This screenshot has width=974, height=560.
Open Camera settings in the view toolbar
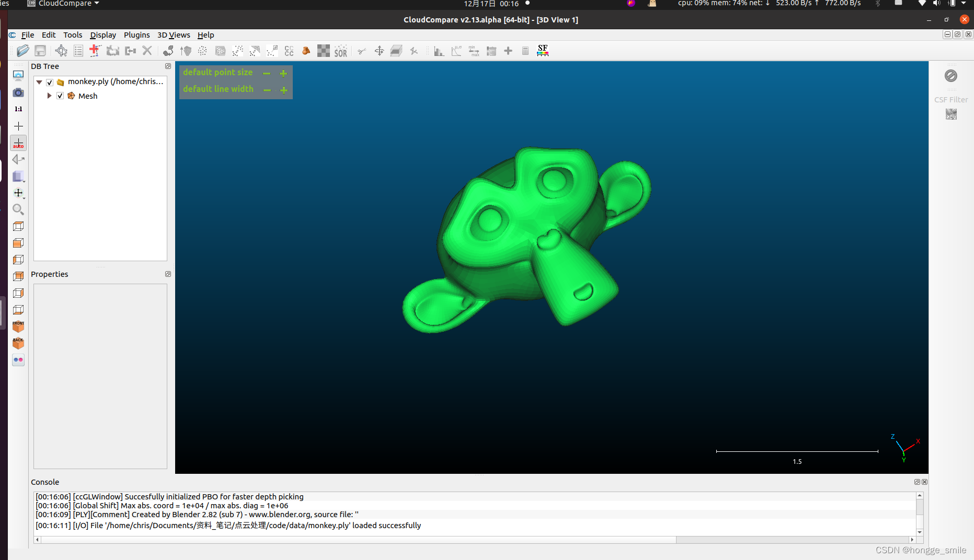pos(18,92)
